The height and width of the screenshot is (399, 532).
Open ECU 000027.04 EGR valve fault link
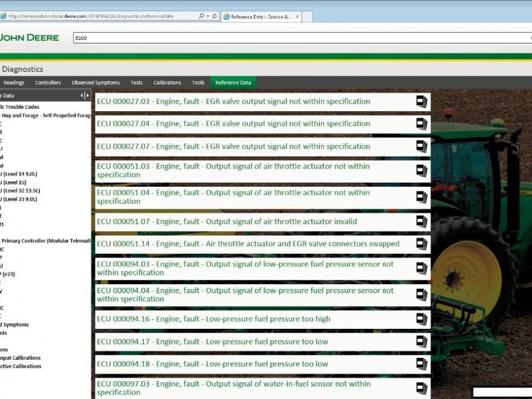click(233, 124)
